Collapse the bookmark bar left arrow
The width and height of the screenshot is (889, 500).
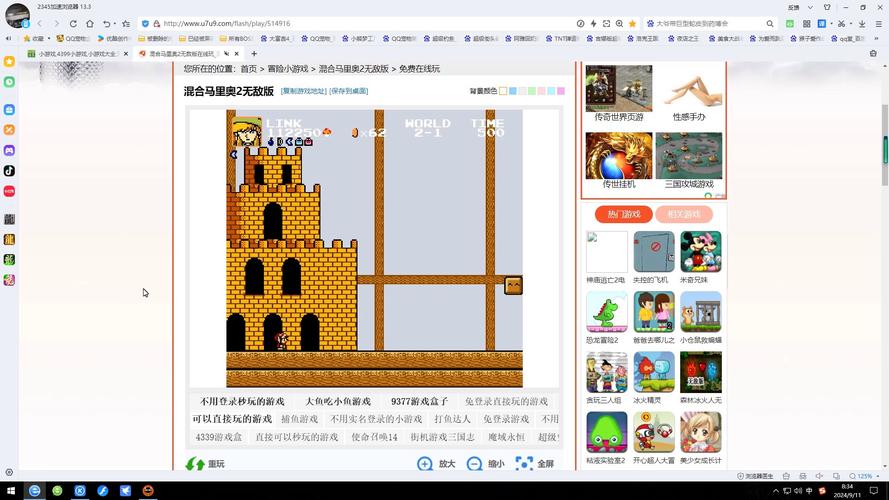pos(9,39)
